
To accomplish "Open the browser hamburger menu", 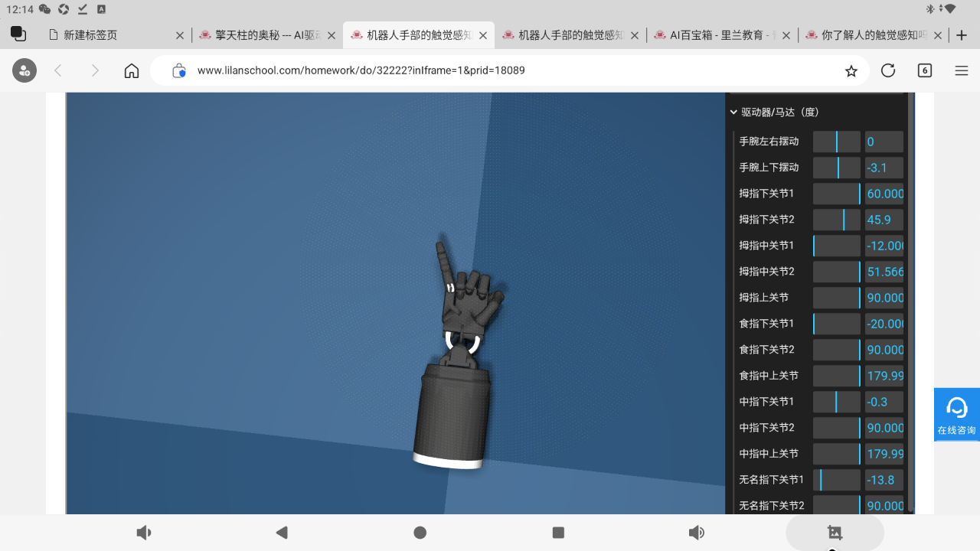I will click(962, 70).
